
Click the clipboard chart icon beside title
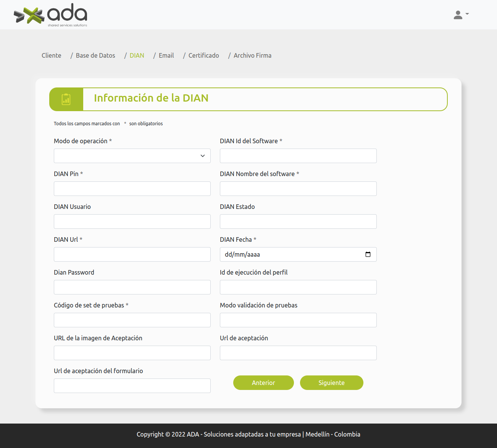click(x=66, y=99)
